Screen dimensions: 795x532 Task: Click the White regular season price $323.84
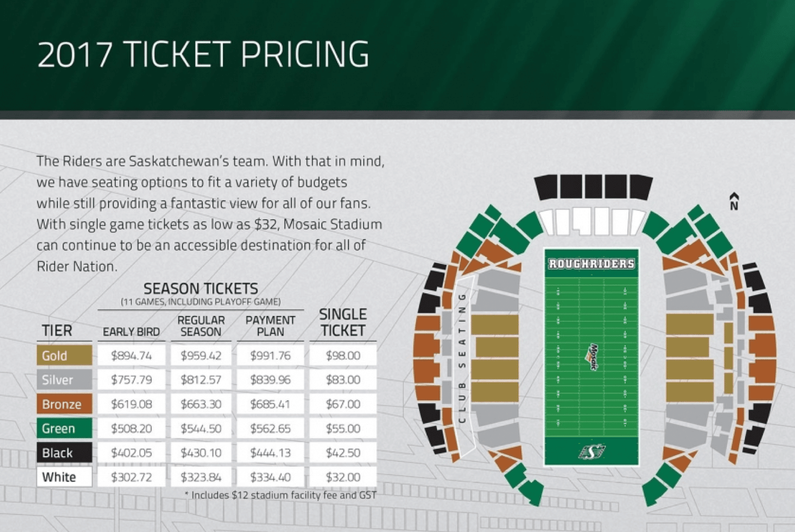tap(201, 477)
